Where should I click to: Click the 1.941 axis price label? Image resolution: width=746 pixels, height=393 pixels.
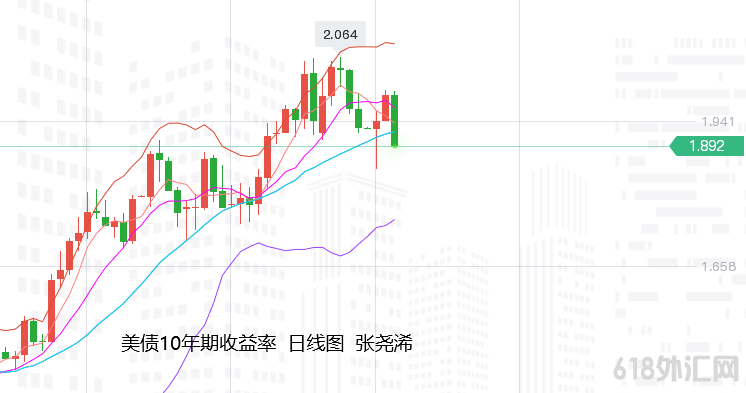pos(717,122)
